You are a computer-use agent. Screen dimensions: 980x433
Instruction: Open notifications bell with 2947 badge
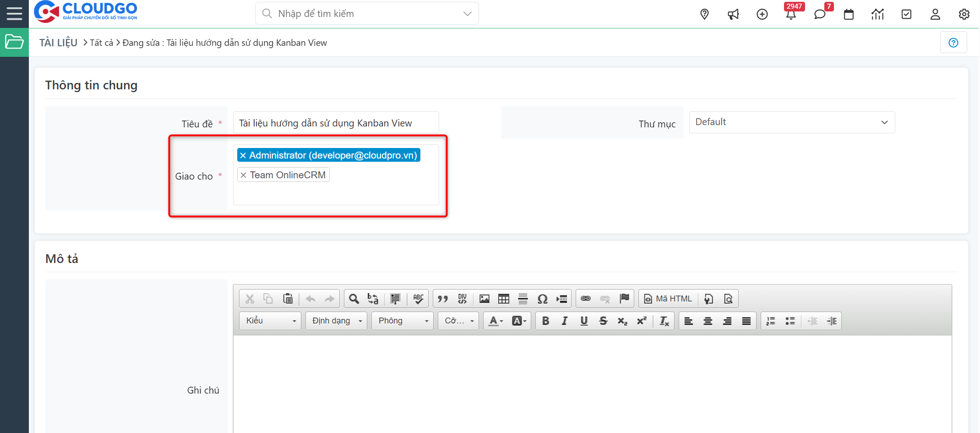coord(791,15)
